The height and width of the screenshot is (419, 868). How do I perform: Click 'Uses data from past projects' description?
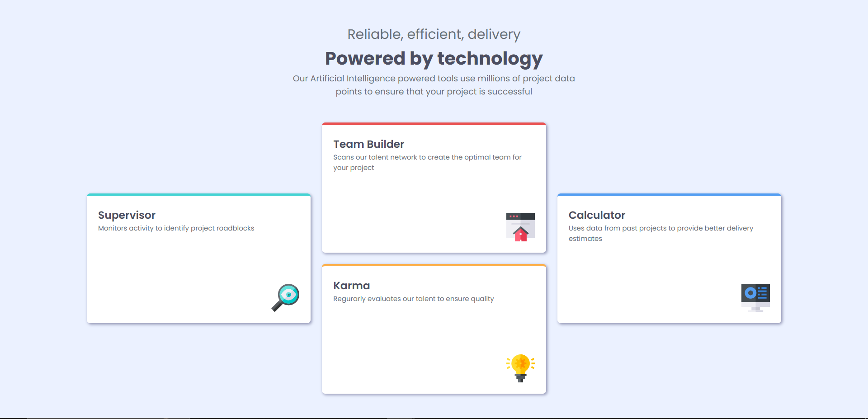point(660,228)
